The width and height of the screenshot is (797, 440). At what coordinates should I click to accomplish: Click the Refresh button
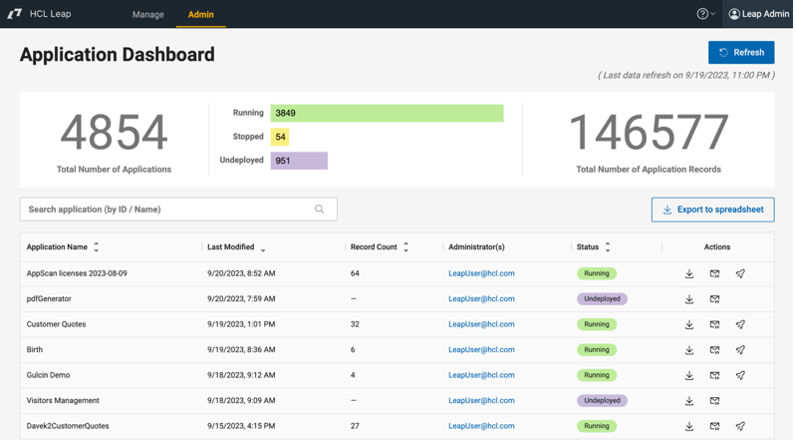coord(741,53)
